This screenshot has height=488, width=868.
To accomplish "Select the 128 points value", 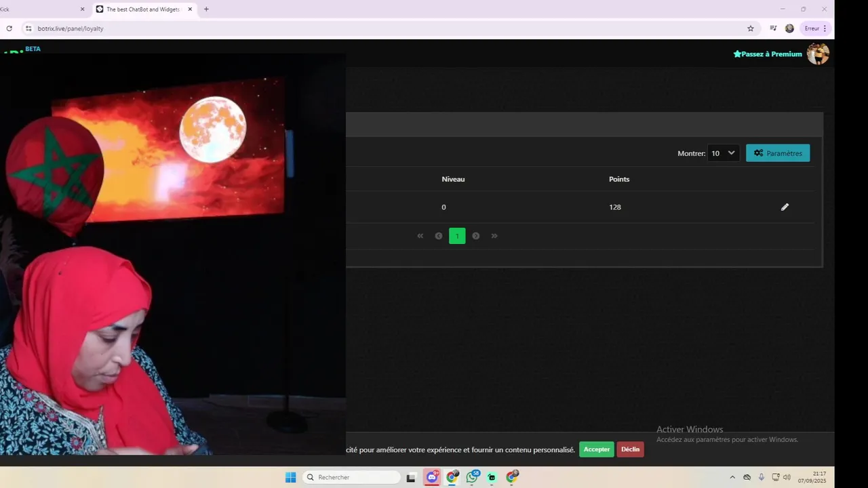I will point(615,207).
